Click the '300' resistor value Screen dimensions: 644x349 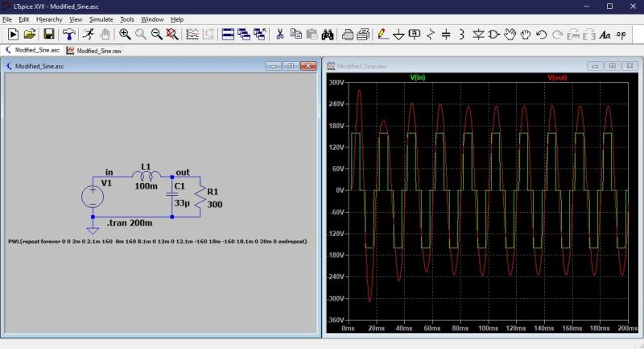coord(215,204)
